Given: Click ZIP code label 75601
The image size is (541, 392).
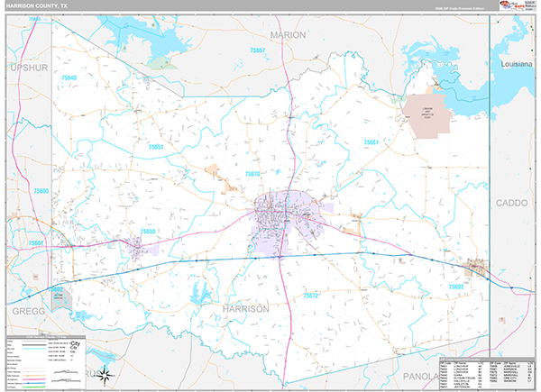Looking at the screenshot, I should tap(36, 243).
